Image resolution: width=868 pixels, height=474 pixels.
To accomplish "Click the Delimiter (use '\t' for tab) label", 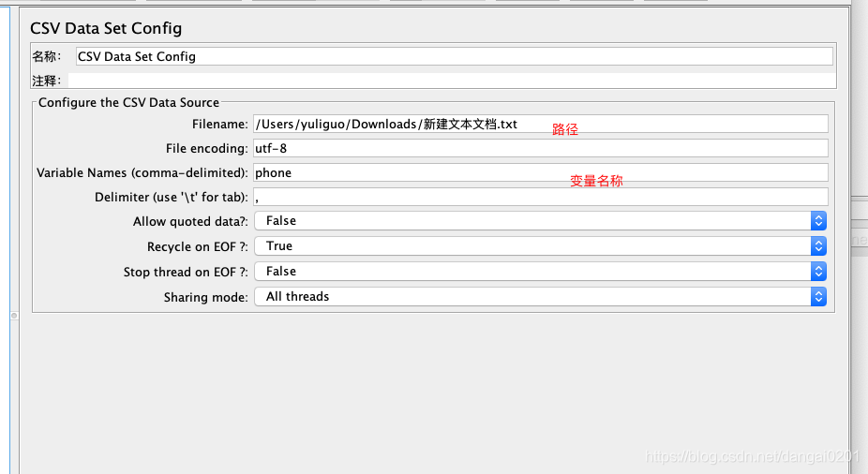I will (x=171, y=198).
